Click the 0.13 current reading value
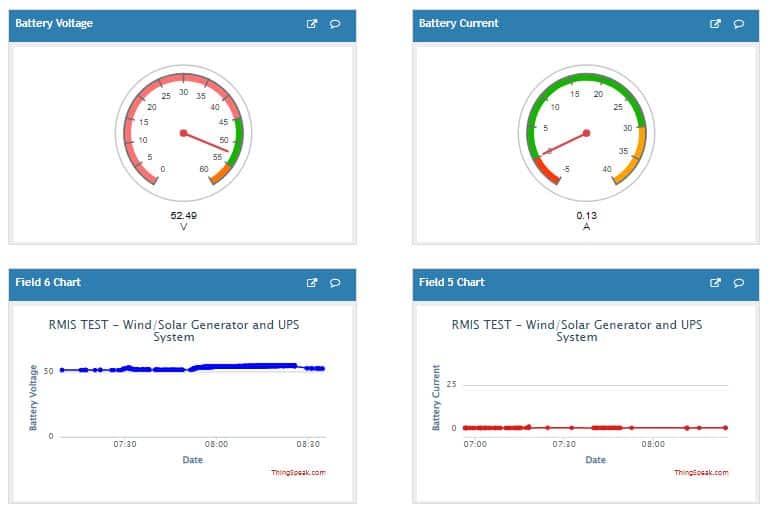 586,215
